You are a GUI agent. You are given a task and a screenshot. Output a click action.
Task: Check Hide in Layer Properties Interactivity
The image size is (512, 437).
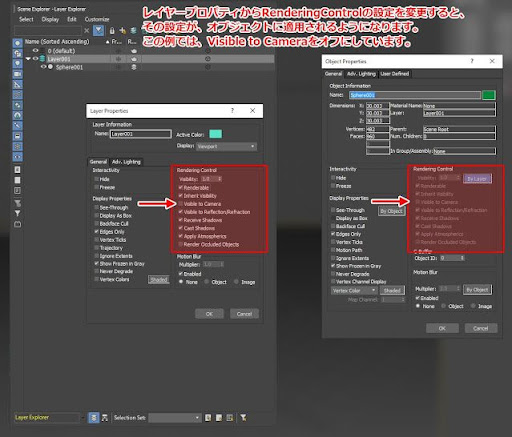point(96,179)
